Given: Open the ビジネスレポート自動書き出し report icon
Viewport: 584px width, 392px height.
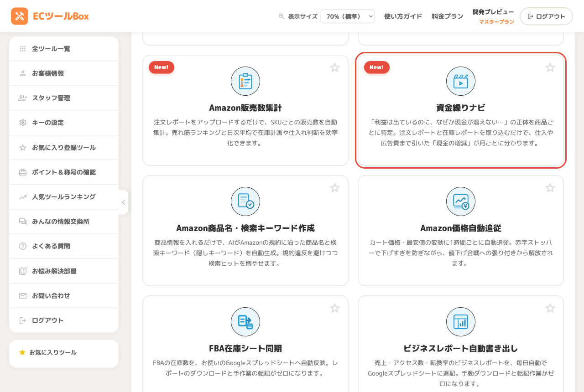Looking at the screenshot, I should coord(461,322).
